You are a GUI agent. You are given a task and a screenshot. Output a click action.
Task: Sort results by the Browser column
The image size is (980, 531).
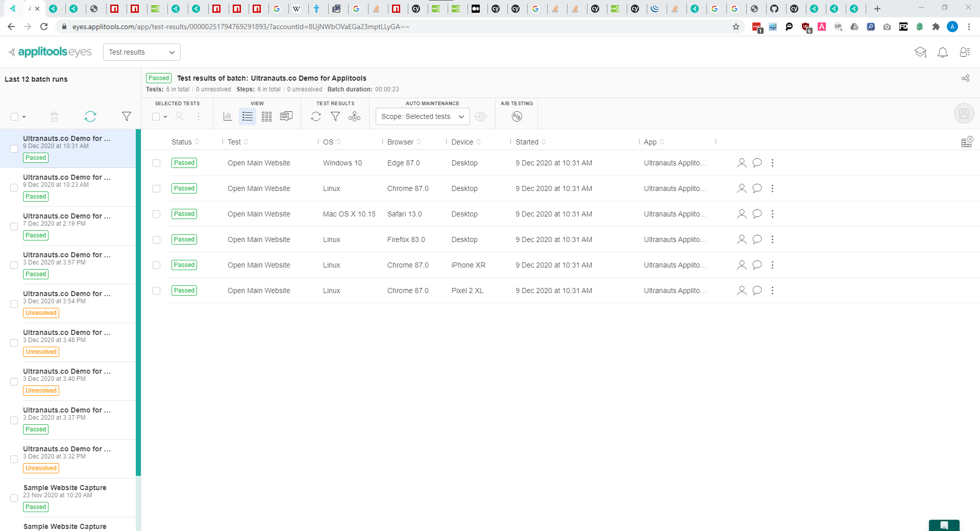click(x=404, y=142)
